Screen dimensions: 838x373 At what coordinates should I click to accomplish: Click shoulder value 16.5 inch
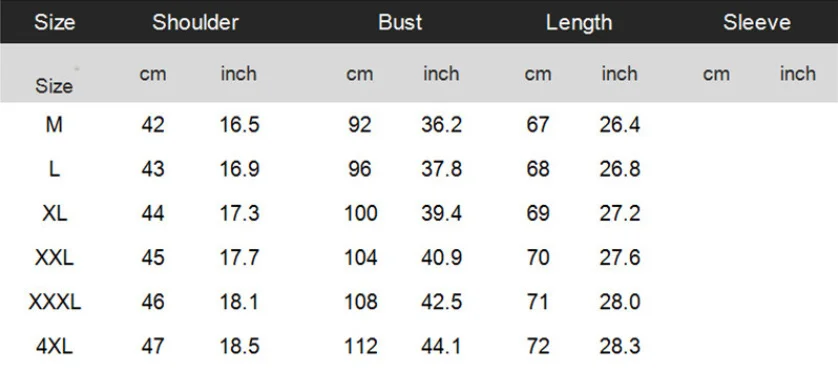tap(239, 125)
